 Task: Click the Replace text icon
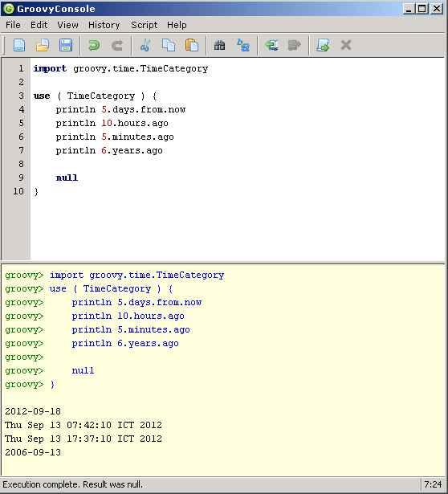(242, 45)
